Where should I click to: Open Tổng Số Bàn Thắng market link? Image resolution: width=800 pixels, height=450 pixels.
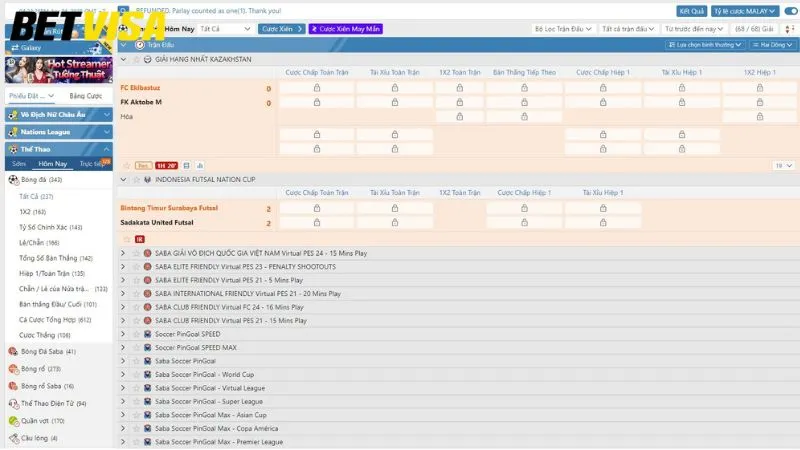[x=56, y=258]
